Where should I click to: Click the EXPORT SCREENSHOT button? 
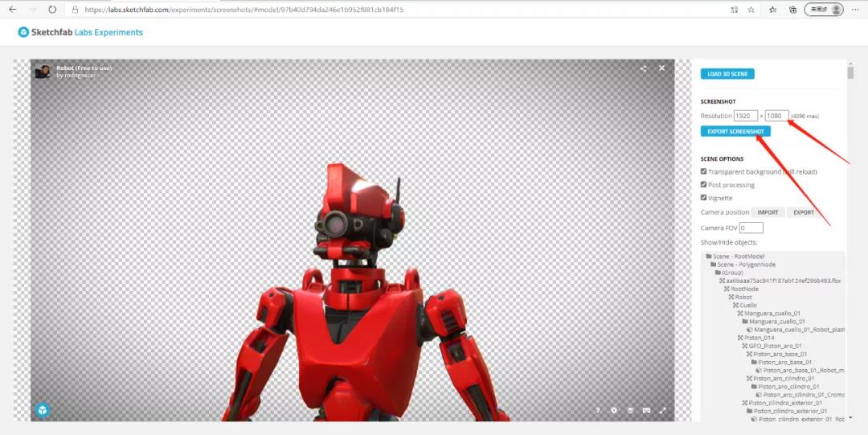tap(735, 131)
